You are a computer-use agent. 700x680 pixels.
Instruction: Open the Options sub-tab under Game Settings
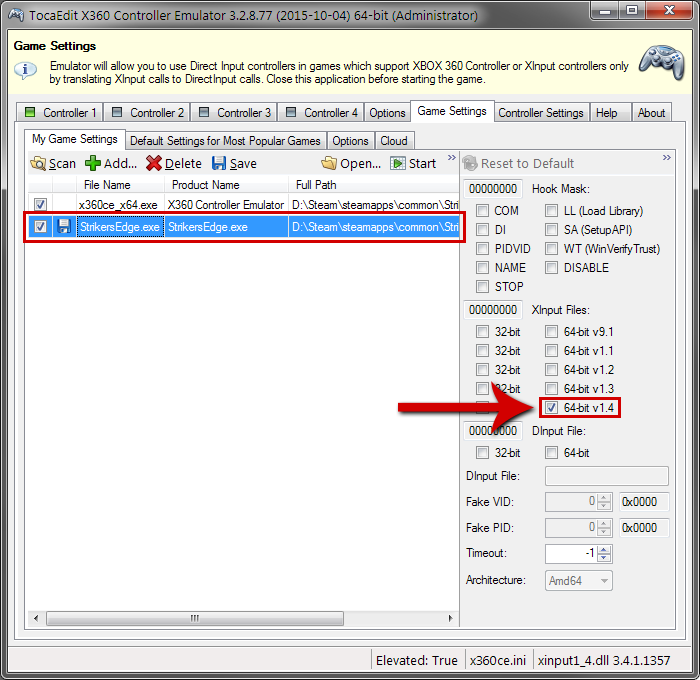(350, 141)
